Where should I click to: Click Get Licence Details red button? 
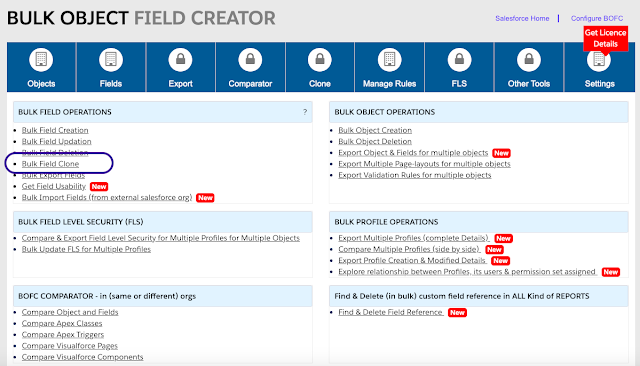coord(605,38)
